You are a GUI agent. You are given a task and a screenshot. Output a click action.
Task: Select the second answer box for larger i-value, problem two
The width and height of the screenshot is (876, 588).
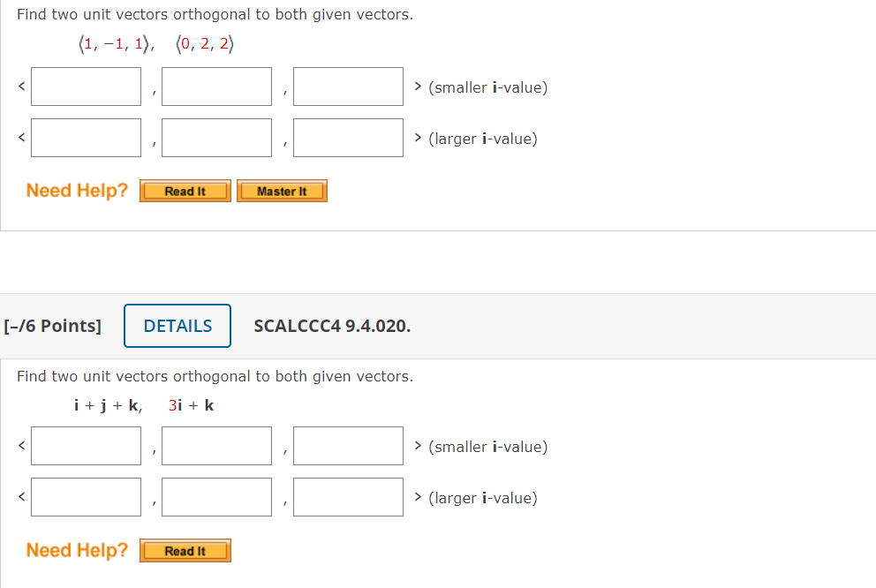(216, 496)
